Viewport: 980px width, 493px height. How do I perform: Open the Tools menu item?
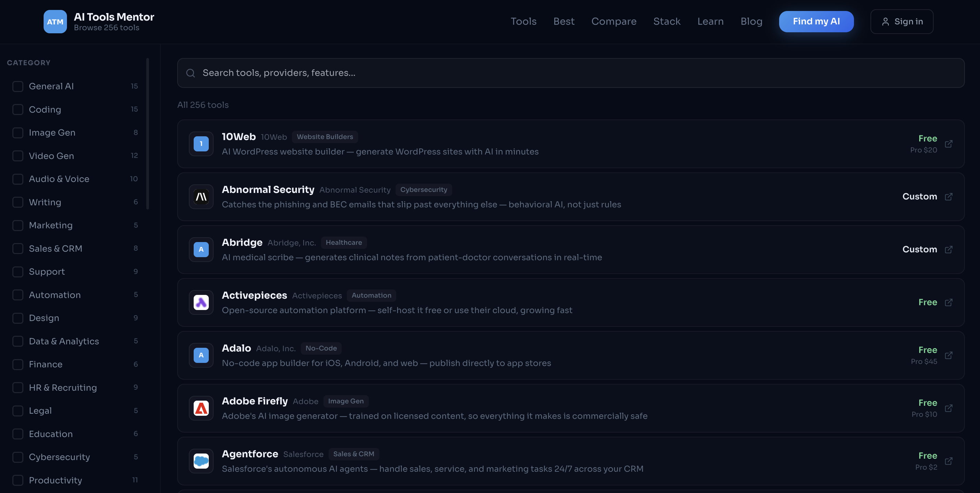pyautogui.click(x=523, y=21)
